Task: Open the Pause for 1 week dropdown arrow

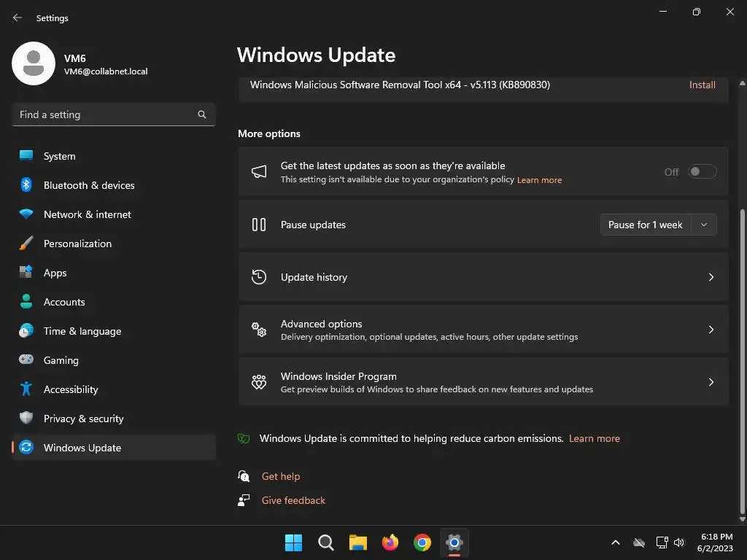Action: coord(704,225)
